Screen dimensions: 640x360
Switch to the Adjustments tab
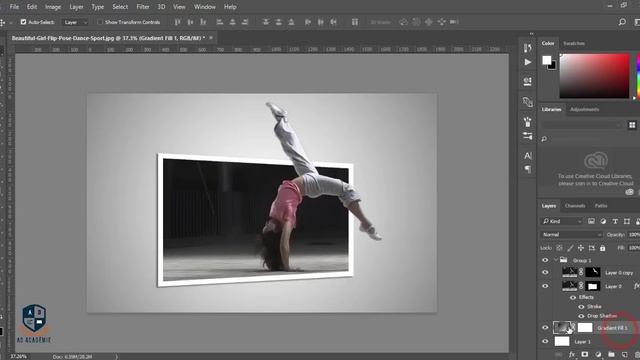click(584, 109)
